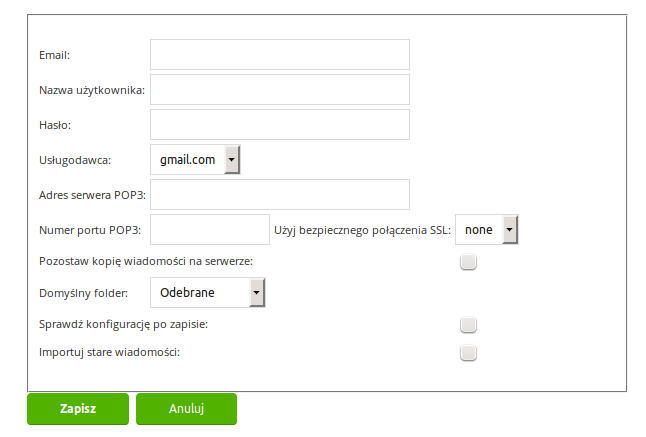Click the Anuluj button to cancel
The height and width of the screenshot is (437, 646).
click(x=186, y=409)
